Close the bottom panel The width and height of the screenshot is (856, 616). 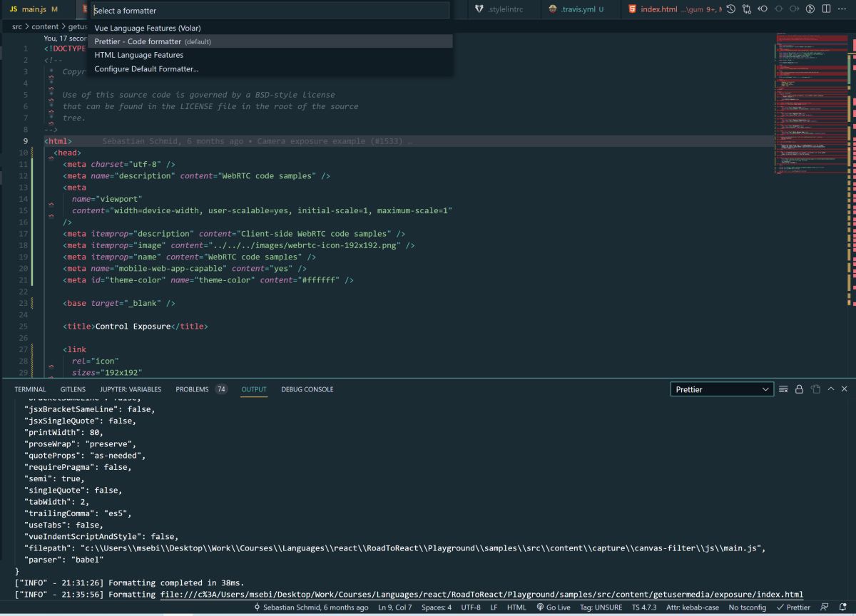[x=845, y=389]
